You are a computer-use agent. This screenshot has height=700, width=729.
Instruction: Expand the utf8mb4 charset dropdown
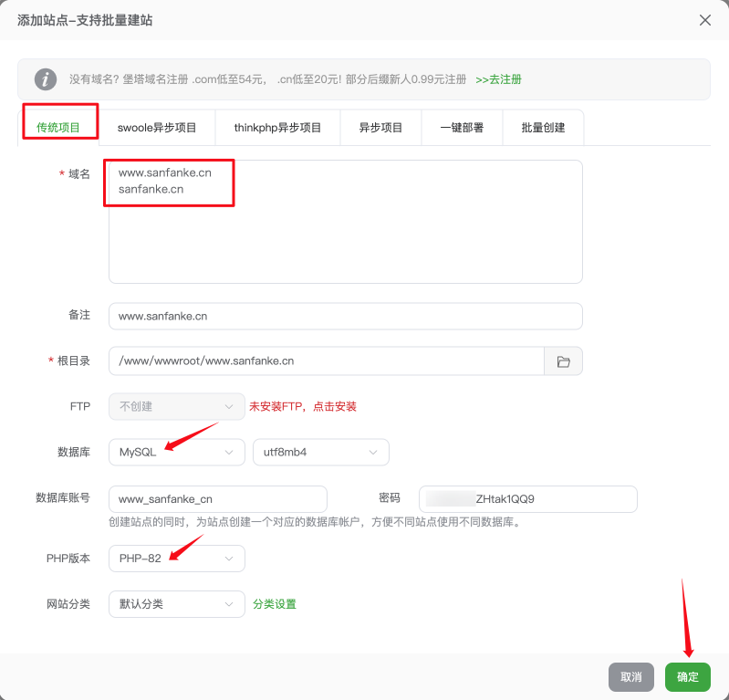click(x=320, y=453)
